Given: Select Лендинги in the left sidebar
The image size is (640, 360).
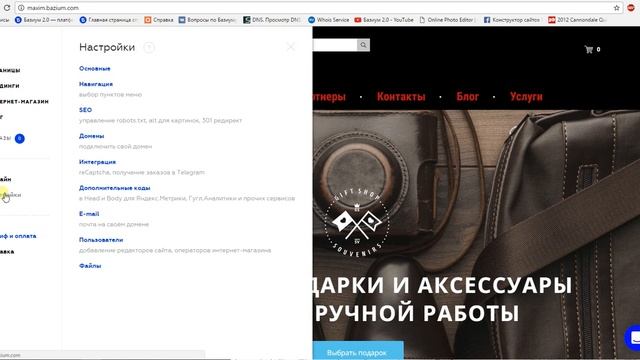Looking at the screenshot, I should (x=10, y=86).
